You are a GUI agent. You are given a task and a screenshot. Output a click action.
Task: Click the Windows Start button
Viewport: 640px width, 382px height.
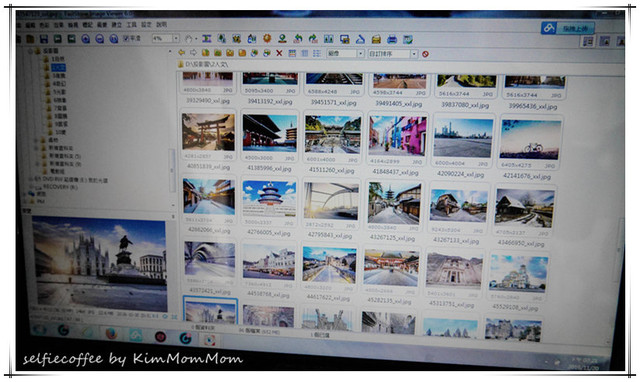40,329
